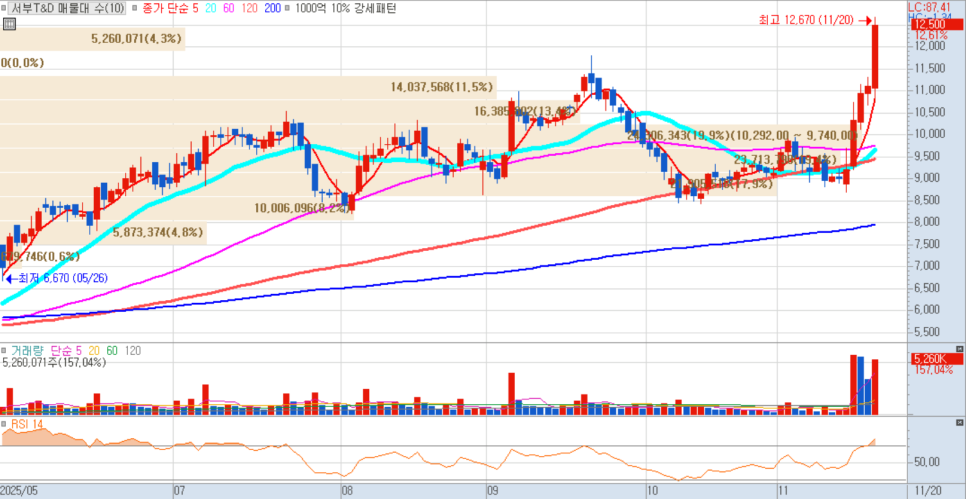Click the 0(0,0%) volume profile label
The height and width of the screenshot is (499, 966).
click(x=23, y=63)
